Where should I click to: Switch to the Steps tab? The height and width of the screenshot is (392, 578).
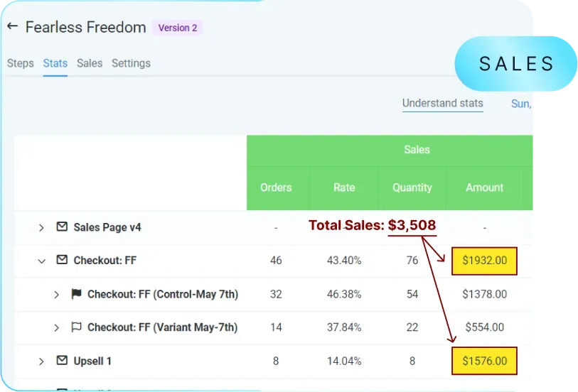21,63
